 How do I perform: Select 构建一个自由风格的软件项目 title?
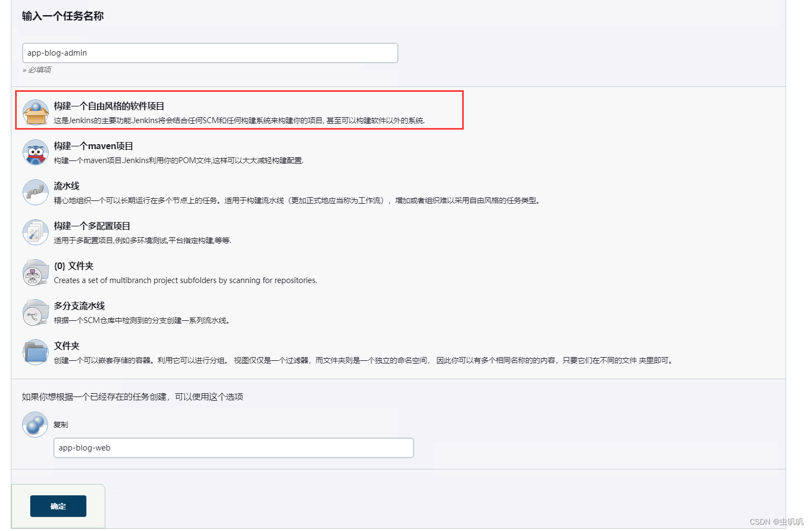[x=109, y=106]
